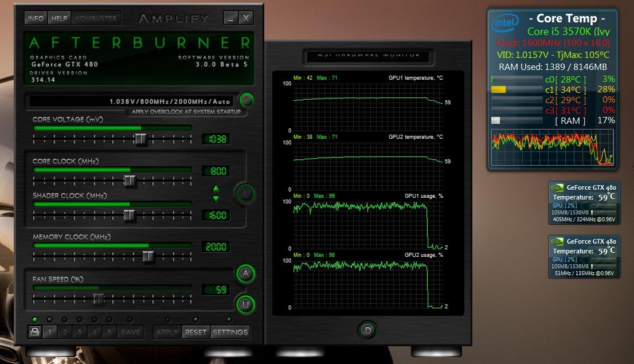
Task: Click the Memory Clock slider handle
Action: pyautogui.click(x=148, y=256)
